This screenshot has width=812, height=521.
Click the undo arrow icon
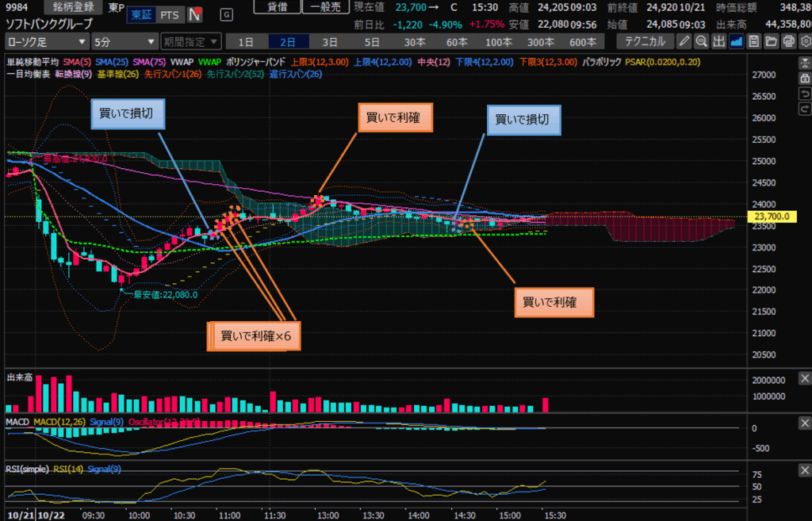[806, 94]
